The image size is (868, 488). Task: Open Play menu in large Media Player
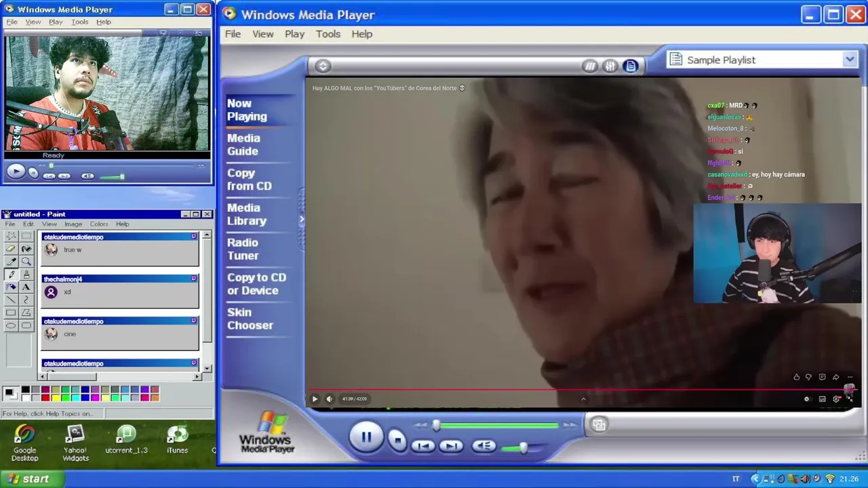[294, 34]
